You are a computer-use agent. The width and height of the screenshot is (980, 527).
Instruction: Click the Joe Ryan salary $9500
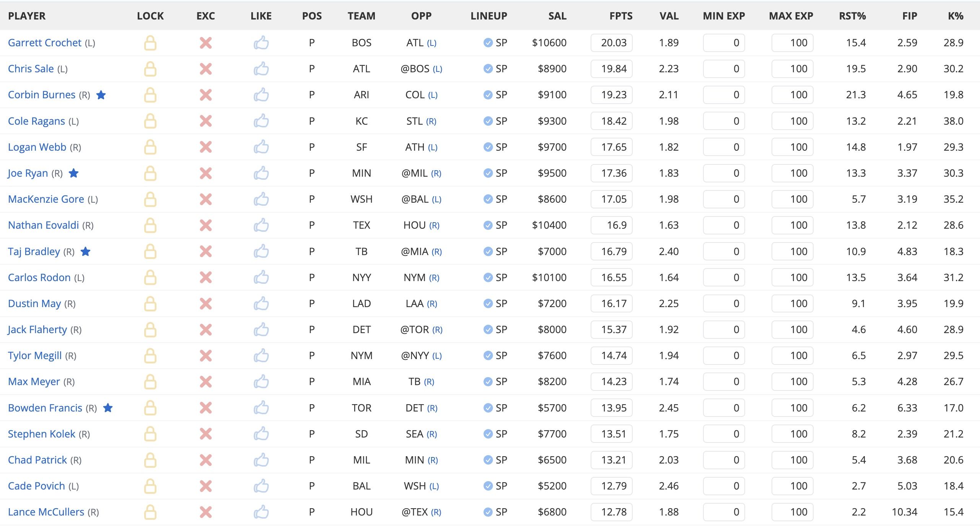point(552,173)
